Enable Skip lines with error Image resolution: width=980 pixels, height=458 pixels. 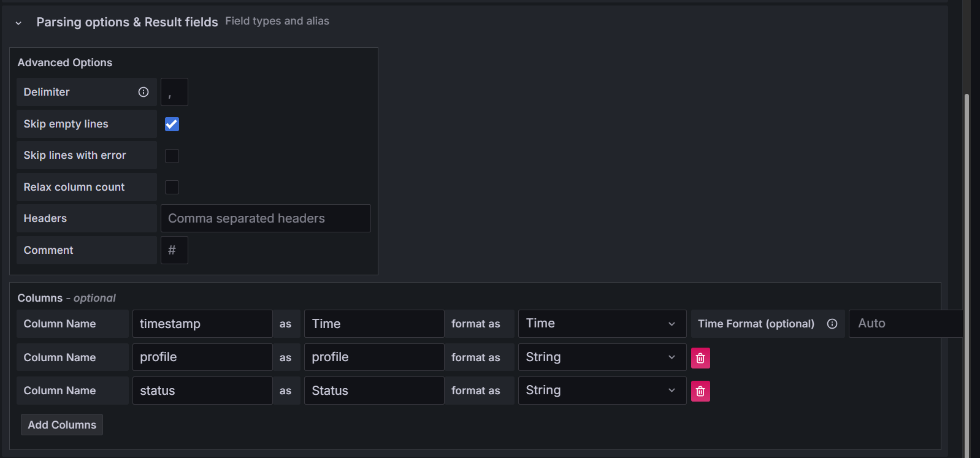pos(172,156)
